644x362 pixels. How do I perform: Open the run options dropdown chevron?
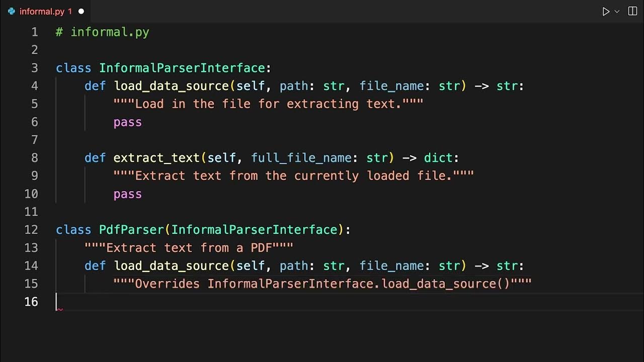617,12
